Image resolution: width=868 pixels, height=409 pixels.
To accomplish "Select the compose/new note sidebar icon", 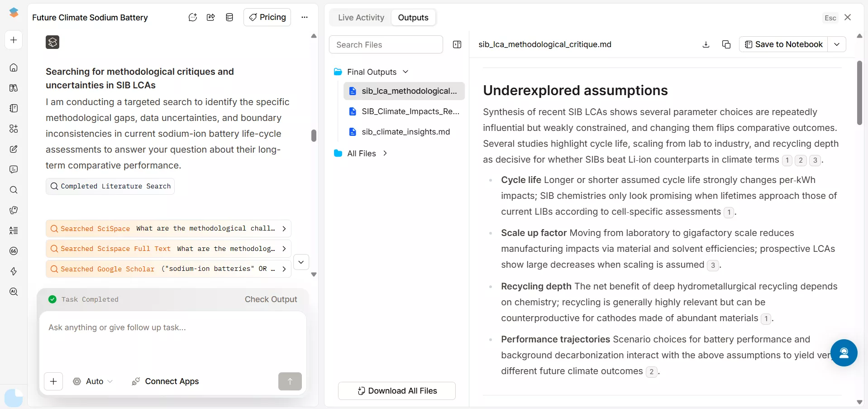I will (14, 149).
